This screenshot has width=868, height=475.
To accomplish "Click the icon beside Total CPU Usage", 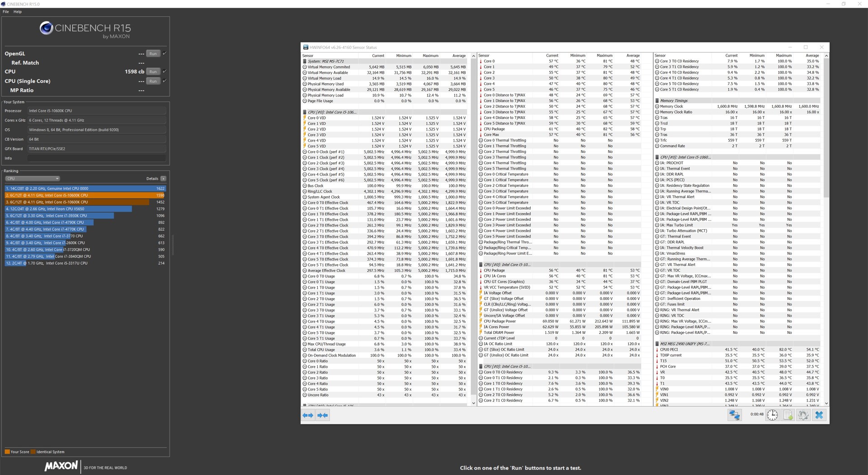I will click(x=305, y=350).
